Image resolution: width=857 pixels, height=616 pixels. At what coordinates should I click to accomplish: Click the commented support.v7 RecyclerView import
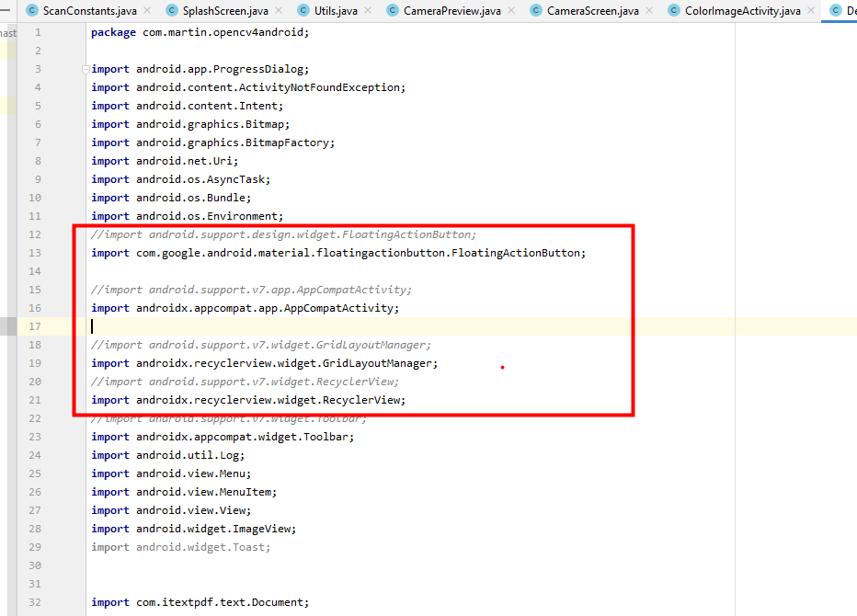coord(245,382)
